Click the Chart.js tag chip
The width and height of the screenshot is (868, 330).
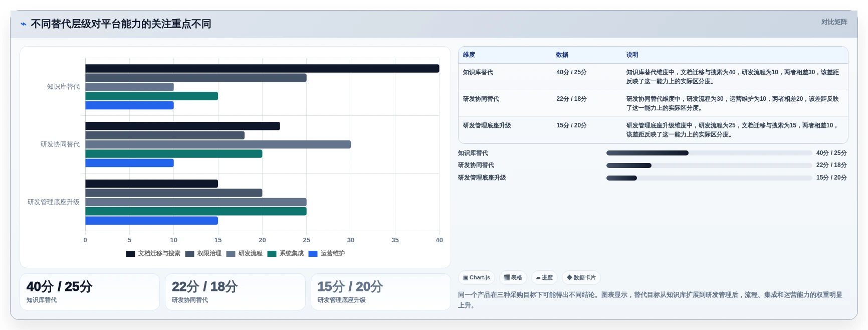click(477, 277)
